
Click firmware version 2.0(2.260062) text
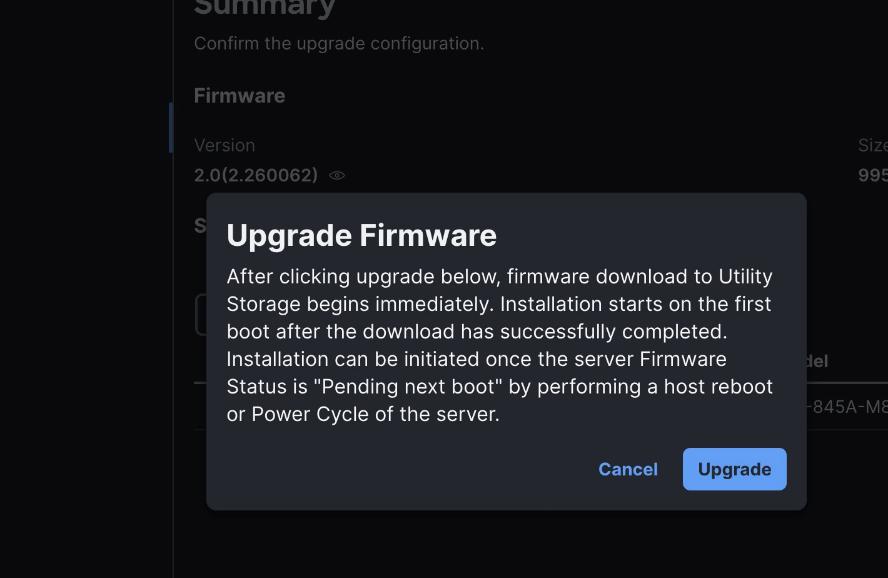[256, 175]
